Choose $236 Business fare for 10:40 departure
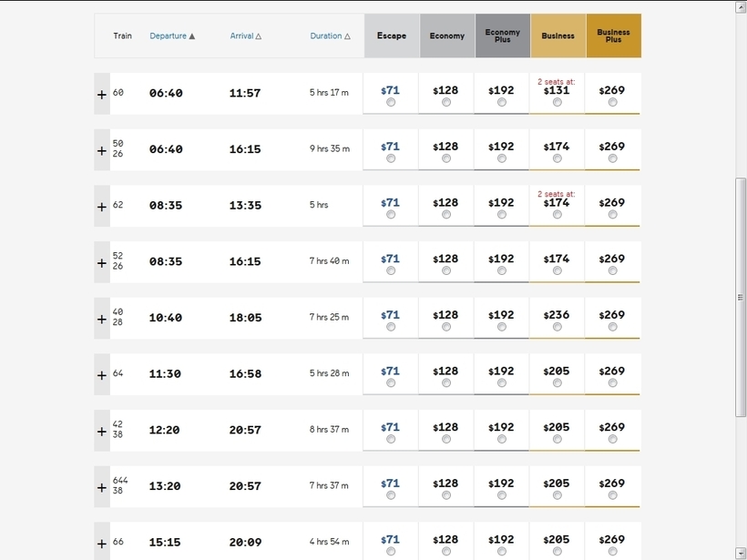747x560 pixels. click(557, 327)
